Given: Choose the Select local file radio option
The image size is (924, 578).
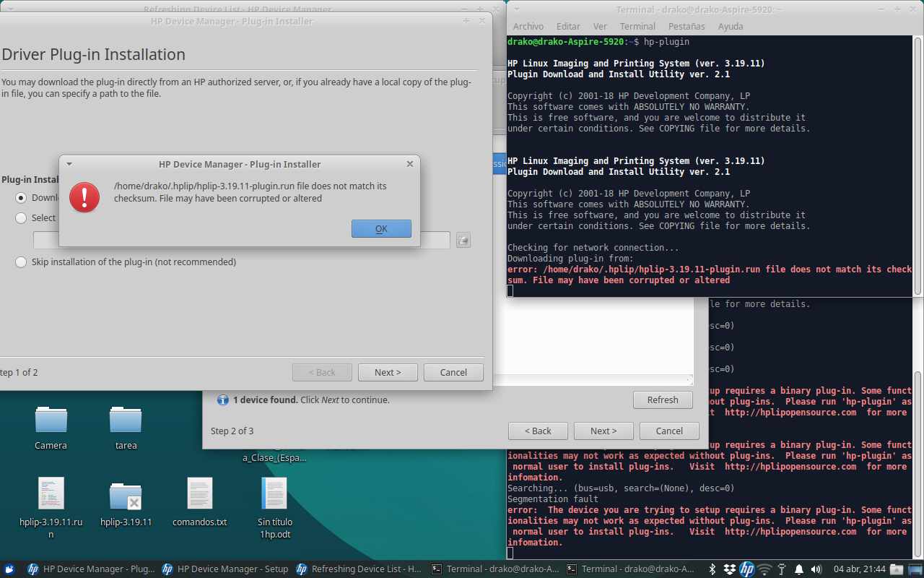Looking at the screenshot, I should coord(21,217).
